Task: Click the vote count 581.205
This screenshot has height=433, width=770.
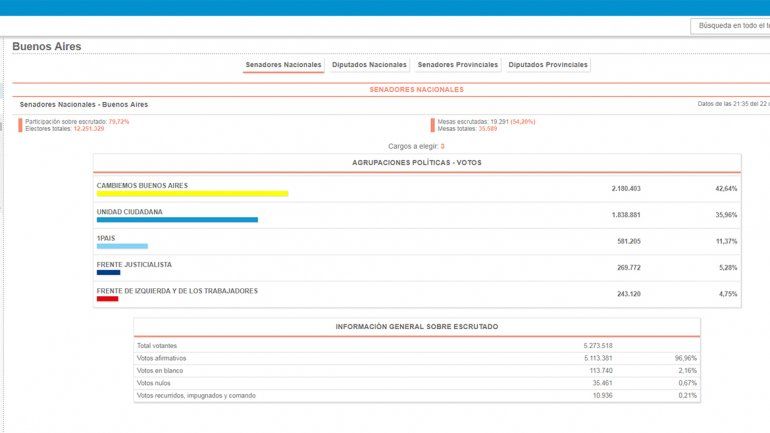Action: coord(629,242)
